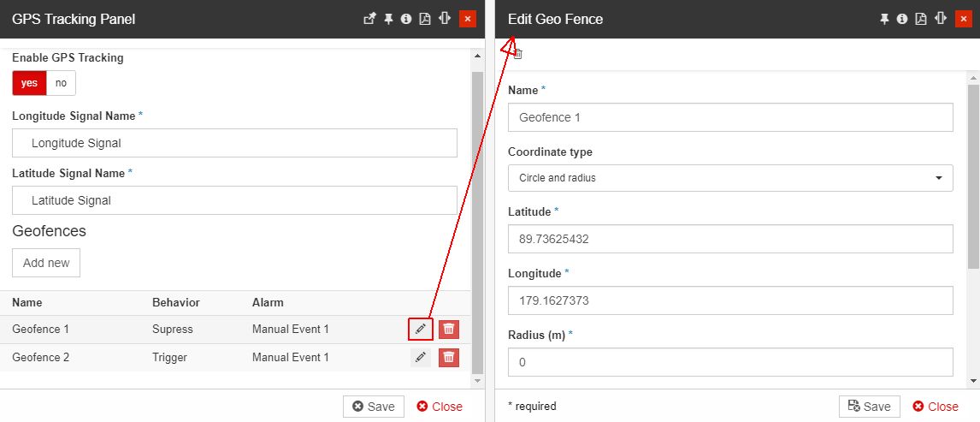Set Enable GPS Tracking to yes
This screenshot has width=980, height=422.
click(x=29, y=83)
